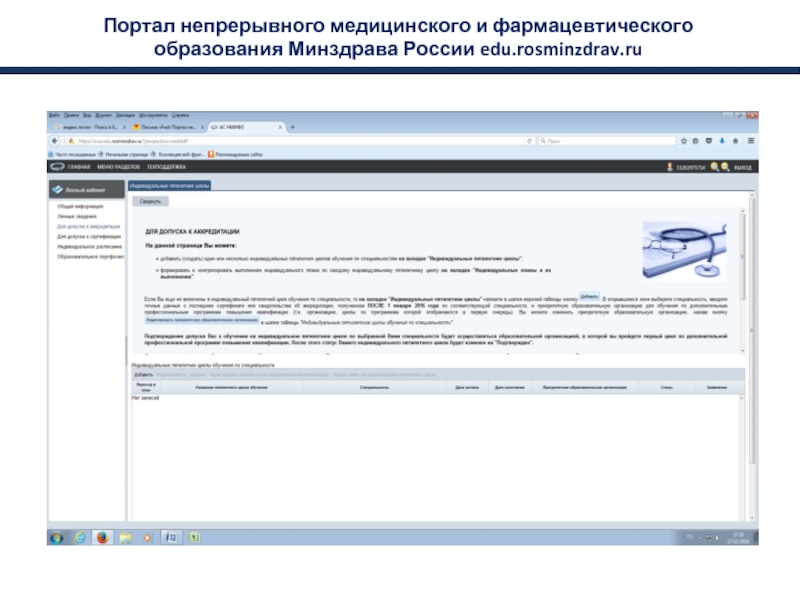Click the browser Back arrow button
This screenshot has width=800, height=600.
(55, 141)
